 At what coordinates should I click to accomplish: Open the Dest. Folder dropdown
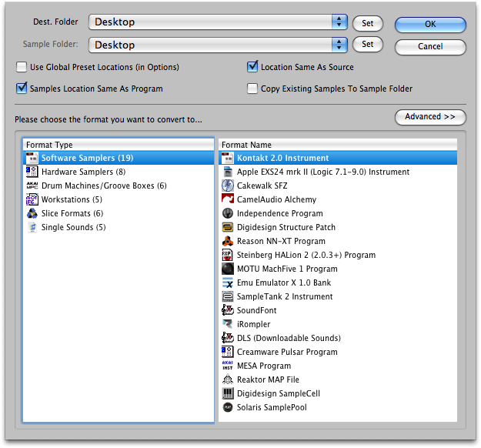(339, 23)
